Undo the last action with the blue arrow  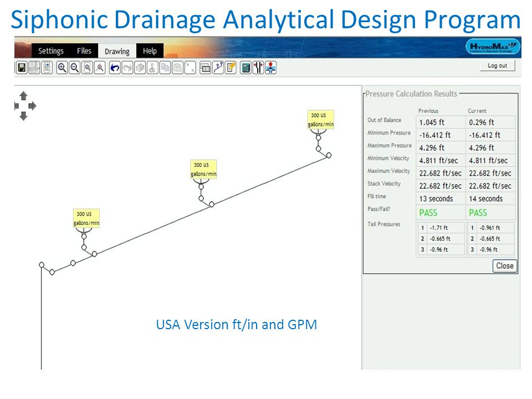click(115, 68)
